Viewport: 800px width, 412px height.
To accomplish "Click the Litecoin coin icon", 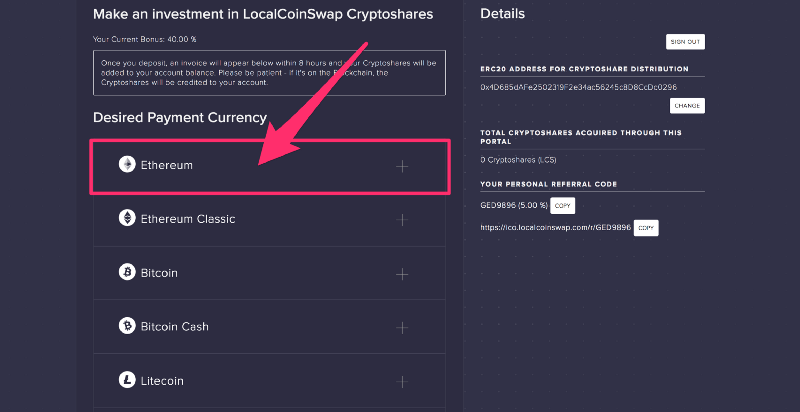I will pyautogui.click(x=127, y=380).
